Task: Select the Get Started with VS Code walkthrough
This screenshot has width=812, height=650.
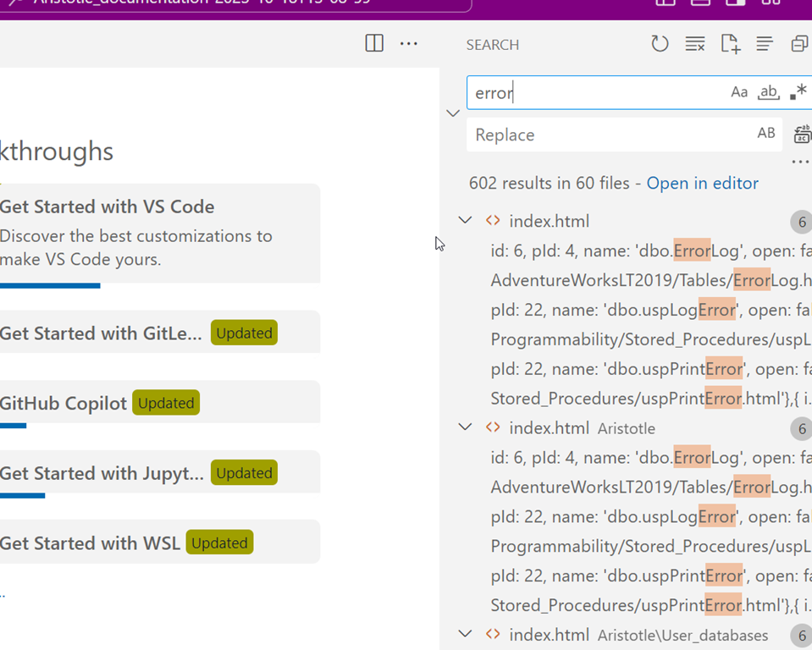Action: coord(107,207)
